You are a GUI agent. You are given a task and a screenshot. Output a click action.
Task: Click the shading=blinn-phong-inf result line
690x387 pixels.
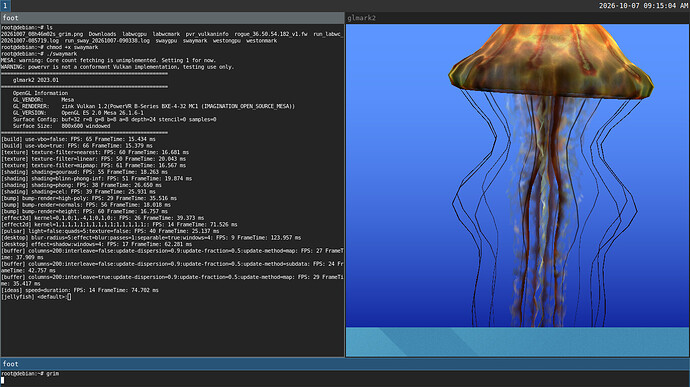point(96,179)
